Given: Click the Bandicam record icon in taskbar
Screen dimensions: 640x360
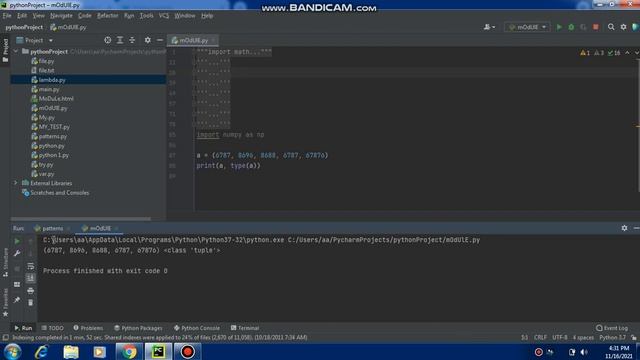Looking at the screenshot, I should click(x=187, y=351).
